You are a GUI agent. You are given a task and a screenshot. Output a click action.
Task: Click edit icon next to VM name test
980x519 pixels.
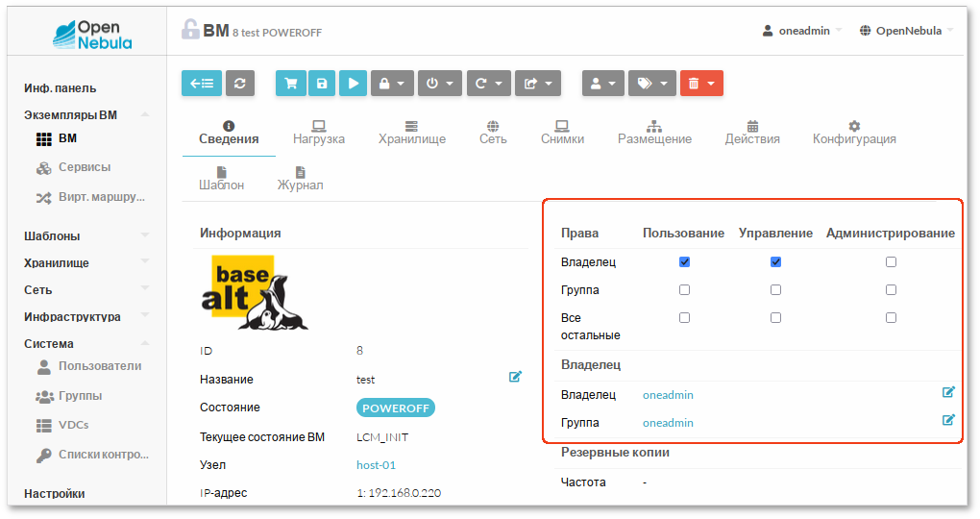(x=515, y=377)
